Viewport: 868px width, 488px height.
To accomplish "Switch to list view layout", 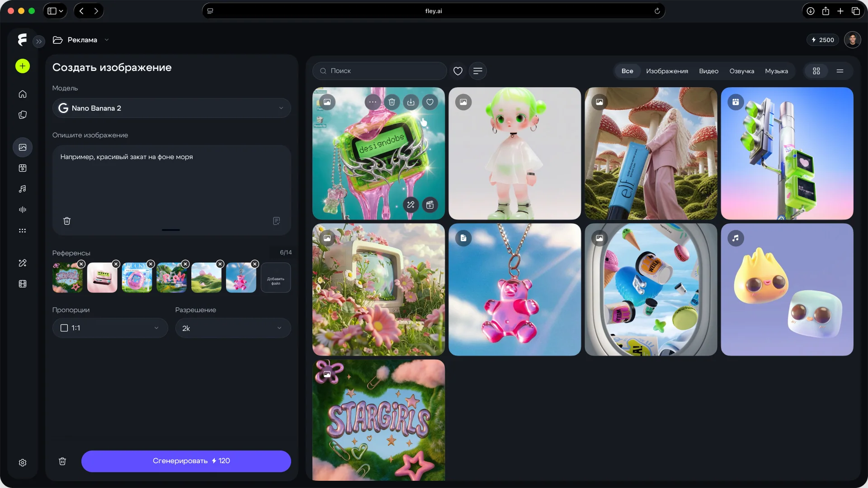I will 840,71.
